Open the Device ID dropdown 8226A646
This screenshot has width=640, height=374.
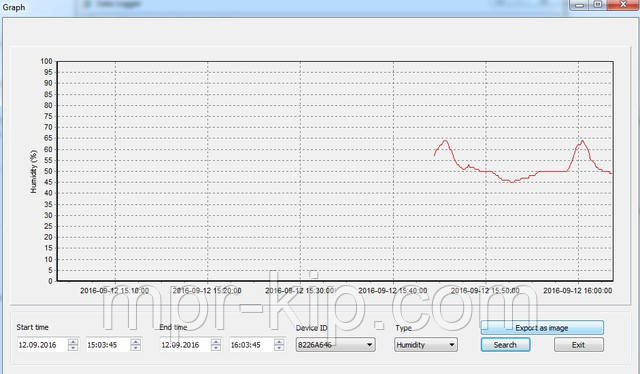click(335, 345)
